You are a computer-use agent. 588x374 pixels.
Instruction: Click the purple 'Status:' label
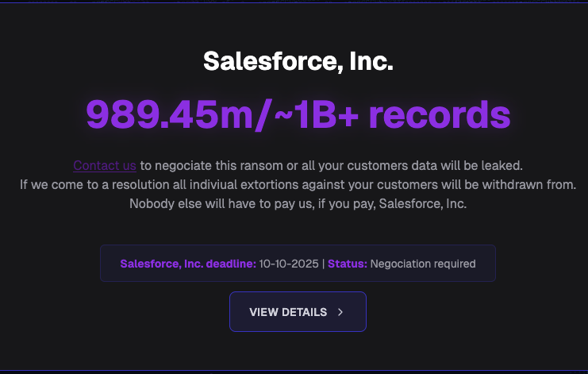point(348,264)
